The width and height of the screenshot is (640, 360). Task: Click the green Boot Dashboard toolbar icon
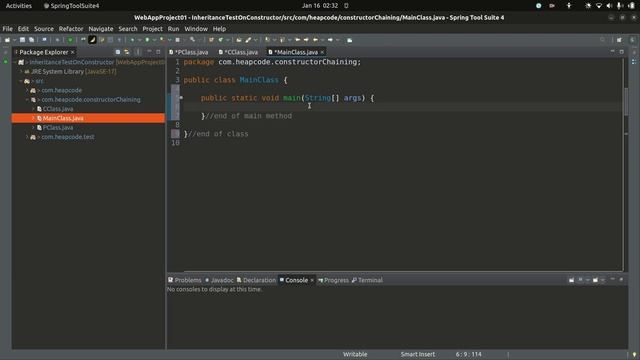[70, 40]
